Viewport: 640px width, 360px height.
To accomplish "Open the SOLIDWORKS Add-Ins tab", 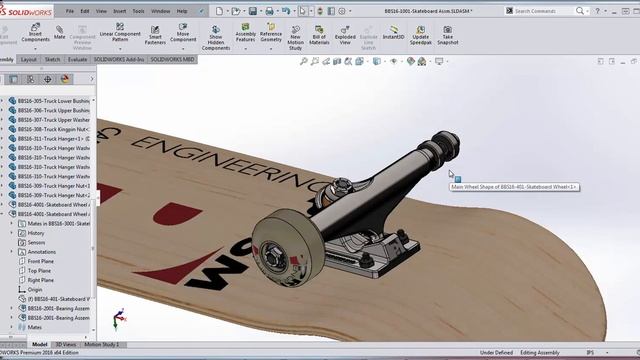I will 119,60.
